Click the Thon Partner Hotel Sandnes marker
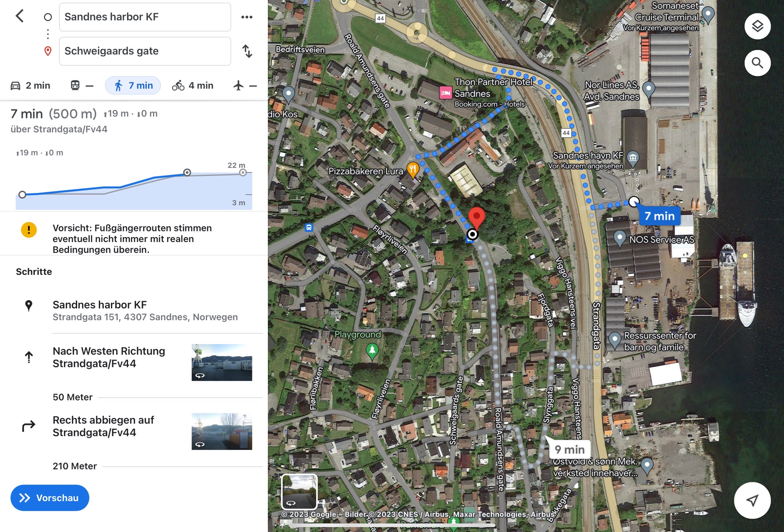Screen dimensions: 784x532 point(446,93)
